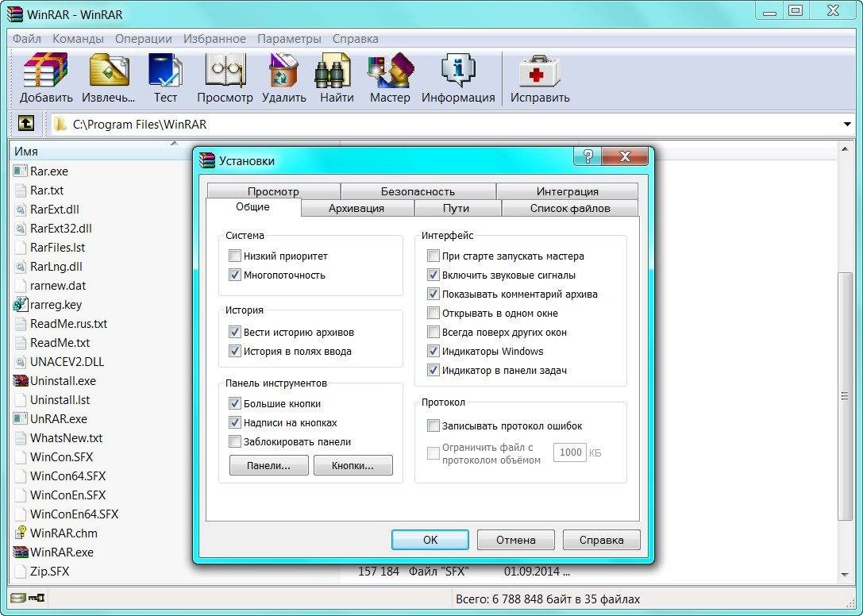Toggle Индикаторы Windows checkbox
The height and width of the screenshot is (616, 863).
[433, 351]
